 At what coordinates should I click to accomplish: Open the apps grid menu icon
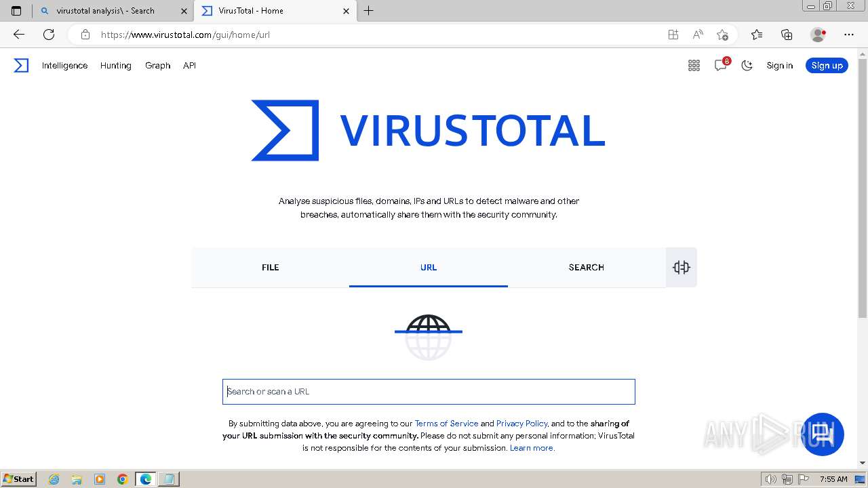point(694,65)
